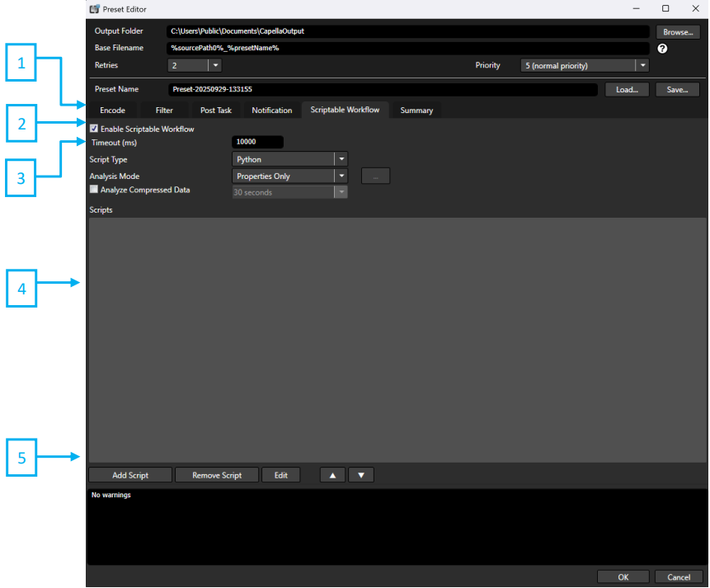This screenshot has height=588, width=710.
Task: Open the Filter tab
Action: click(164, 110)
